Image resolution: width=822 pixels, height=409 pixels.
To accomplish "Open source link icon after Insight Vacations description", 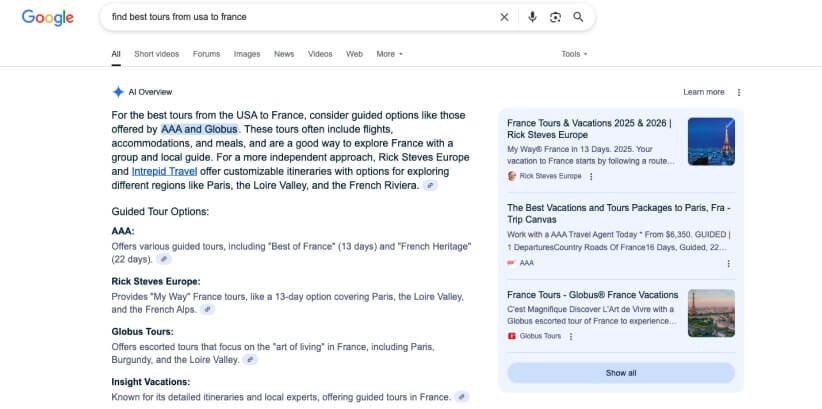I will pyautogui.click(x=461, y=397).
